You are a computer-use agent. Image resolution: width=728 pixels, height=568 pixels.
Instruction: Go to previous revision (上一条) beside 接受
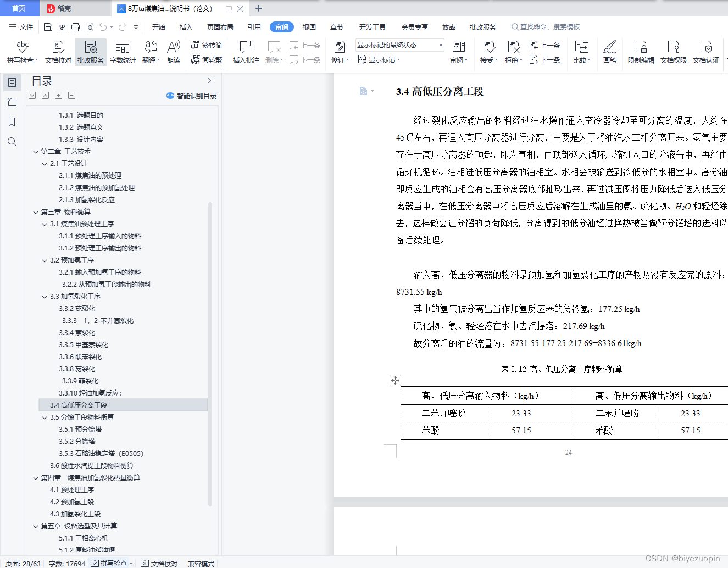point(544,46)
